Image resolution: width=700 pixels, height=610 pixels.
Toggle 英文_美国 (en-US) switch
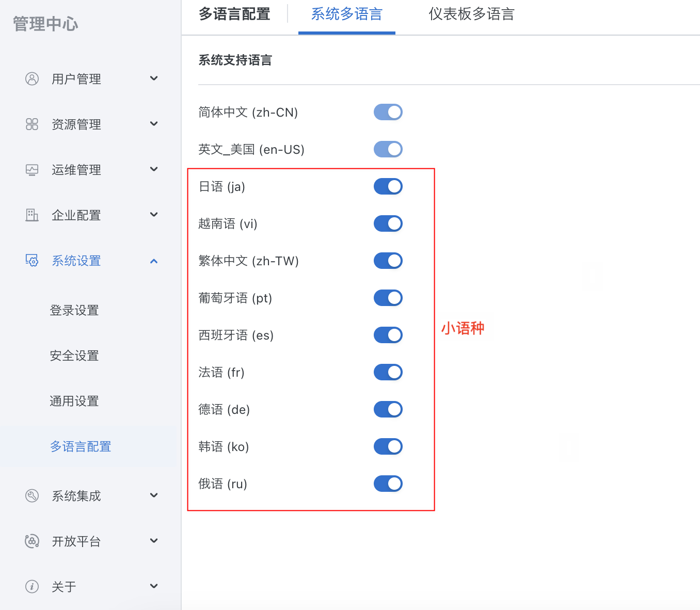pos(388,149)
